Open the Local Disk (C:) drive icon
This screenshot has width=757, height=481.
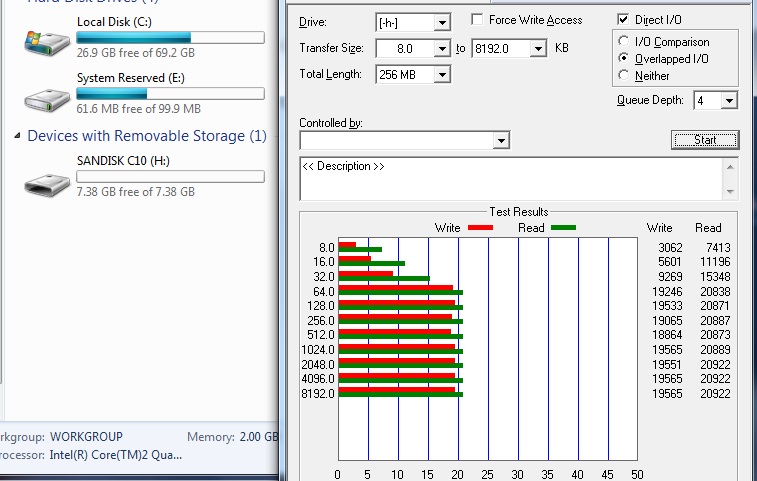coord(47,42)
